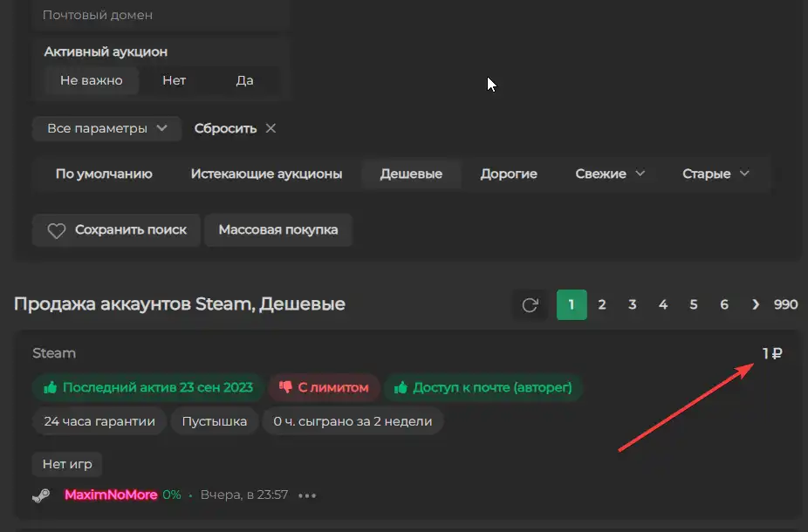Click the 24 часа гарантии tag
Viewport: 808px width, 532px height.
(99, 421)
